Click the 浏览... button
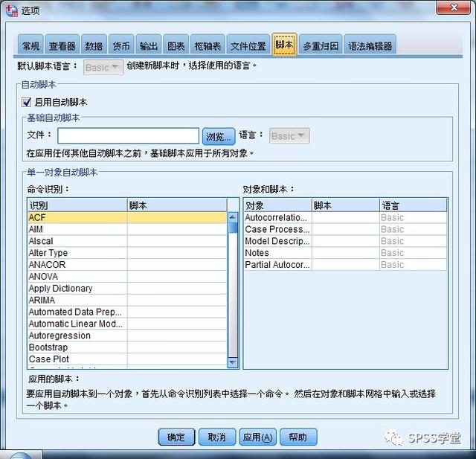Screen dimensions: 476x459 coord(219,136)
